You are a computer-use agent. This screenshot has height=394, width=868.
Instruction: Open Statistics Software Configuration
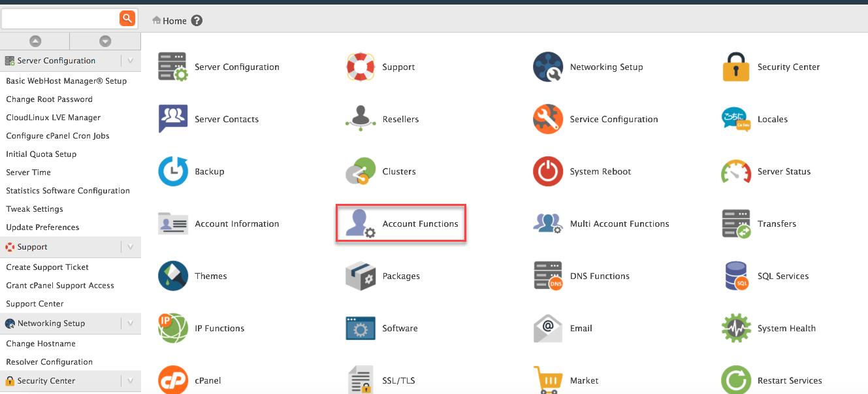pyautogui.click(x=68, y=191)
